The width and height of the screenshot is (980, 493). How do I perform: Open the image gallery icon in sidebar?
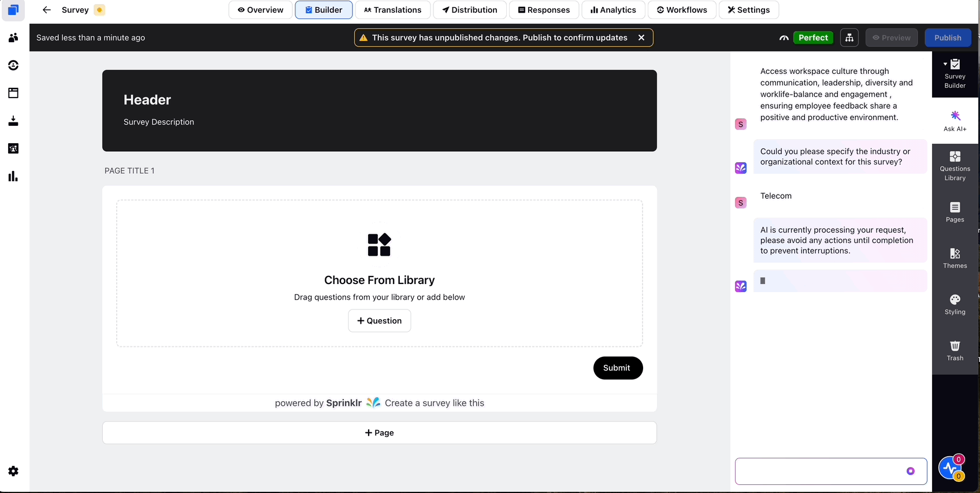13,148
